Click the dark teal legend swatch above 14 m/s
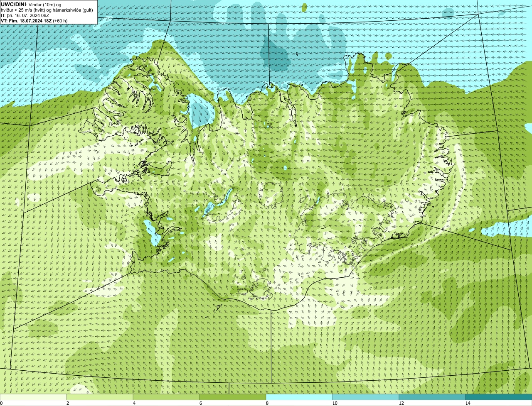 [499, 397]
